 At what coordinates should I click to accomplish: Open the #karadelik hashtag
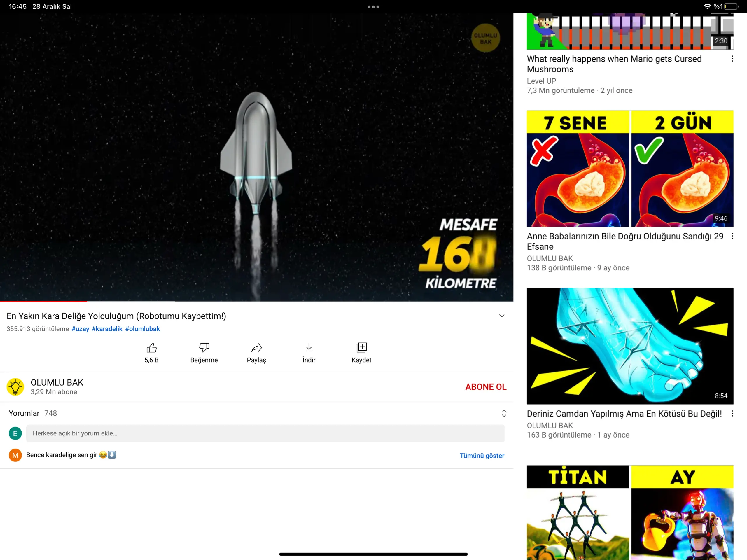pyautogui.click(x=107, y=329)
